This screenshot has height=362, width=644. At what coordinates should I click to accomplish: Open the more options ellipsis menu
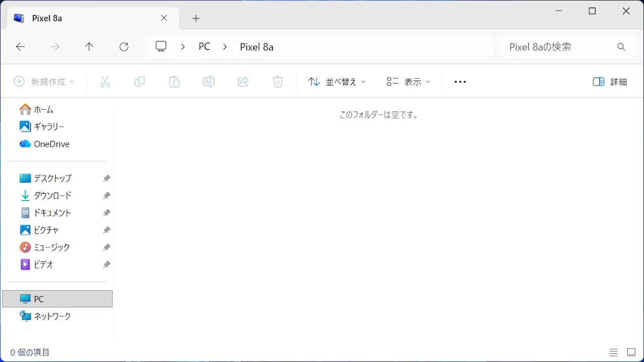pos(460,82)
